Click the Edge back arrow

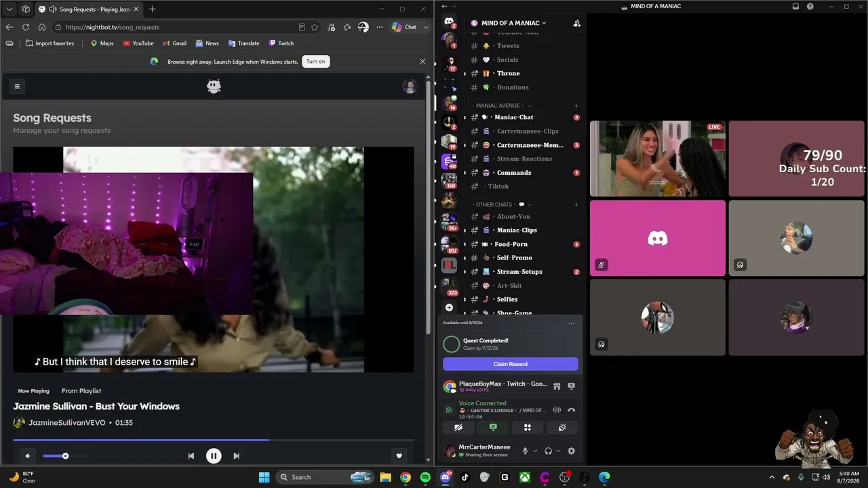click(x=9, y=27)
